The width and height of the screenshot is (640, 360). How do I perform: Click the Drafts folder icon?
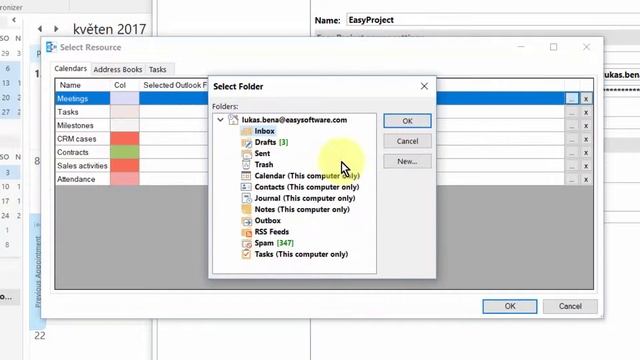click(x=246, y=142)
